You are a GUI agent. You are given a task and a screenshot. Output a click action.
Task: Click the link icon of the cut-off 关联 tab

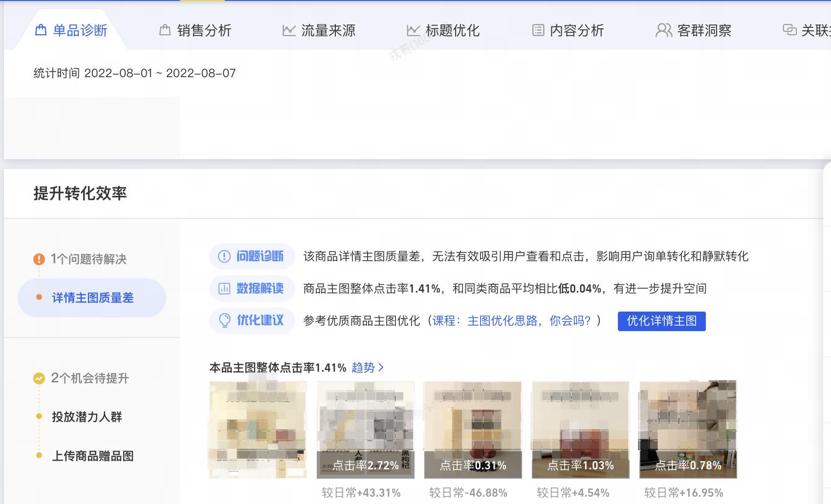[x=789, y=30]
